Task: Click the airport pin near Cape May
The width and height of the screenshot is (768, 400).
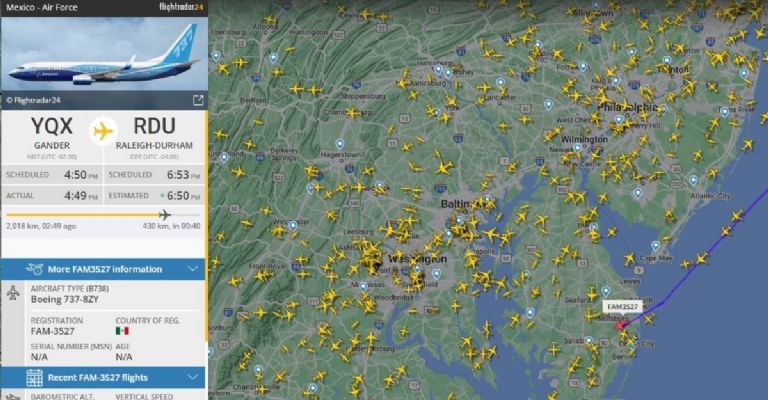Action: 655,245
